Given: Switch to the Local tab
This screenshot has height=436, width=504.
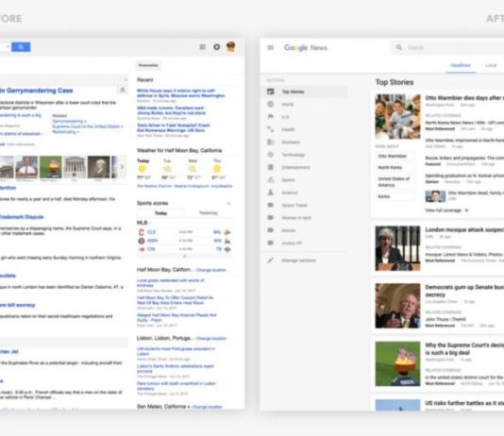Looking at the screenshot, I should click(491, 65).
